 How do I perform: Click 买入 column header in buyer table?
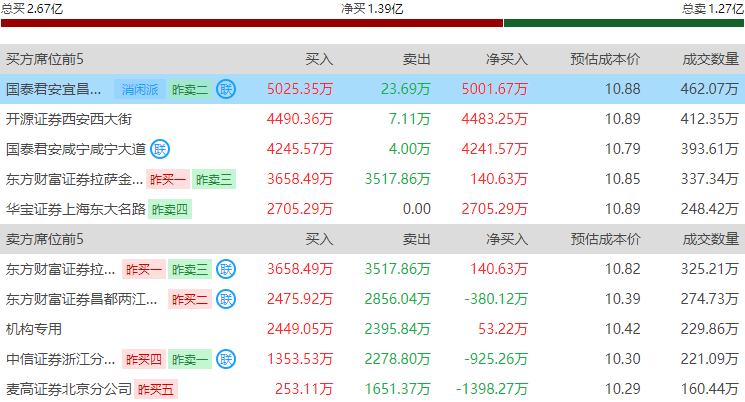pos(319,59)
